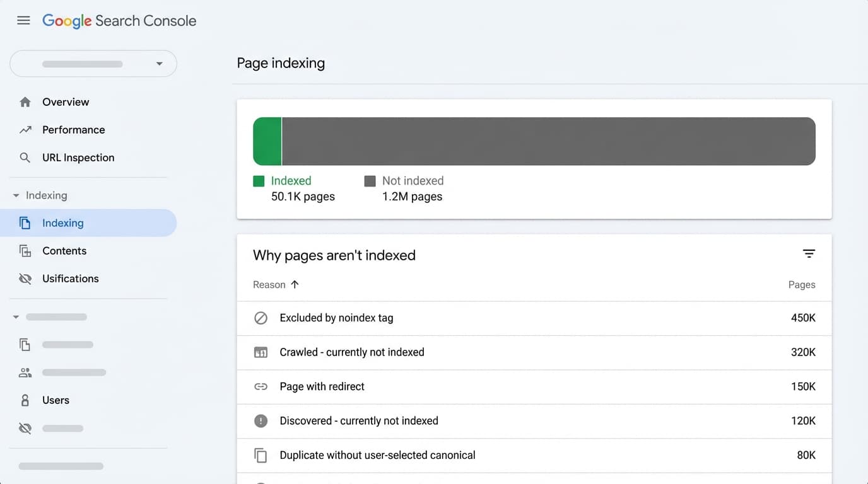Switch to the Contents section
Image resolution: width=868 pixels, height=484 pixels.
click(64, 250)
